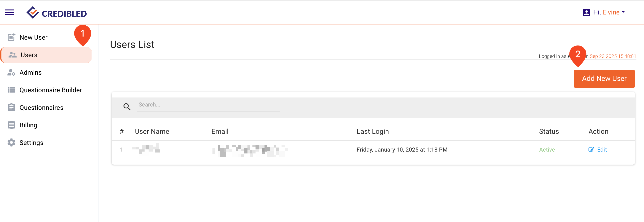
Task: Click the Last Login column header
Action: click(x=372, y=131)
